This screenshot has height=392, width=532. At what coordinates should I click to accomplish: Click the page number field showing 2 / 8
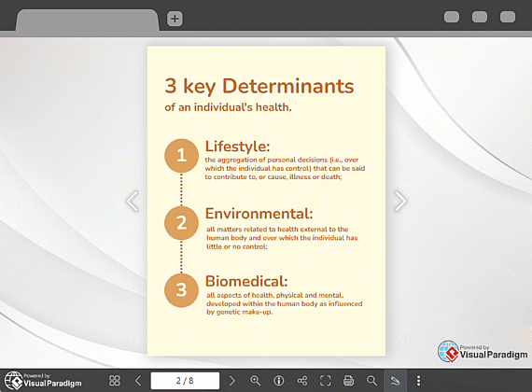[185, 381]
